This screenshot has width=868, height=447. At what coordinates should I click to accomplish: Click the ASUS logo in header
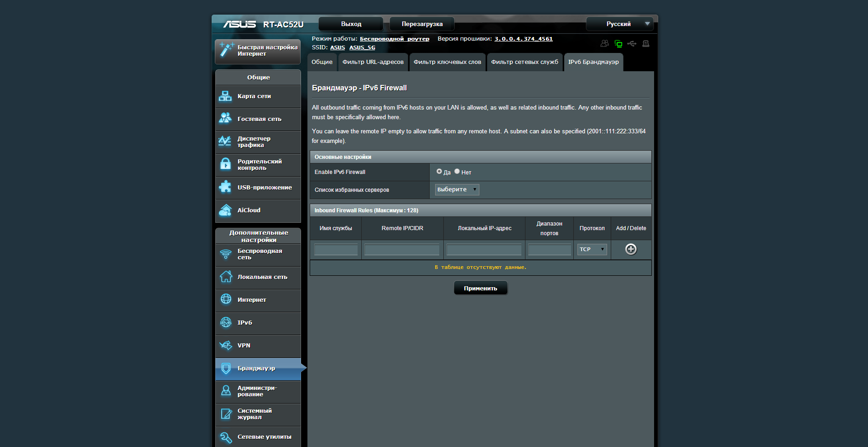coord(239,24)
